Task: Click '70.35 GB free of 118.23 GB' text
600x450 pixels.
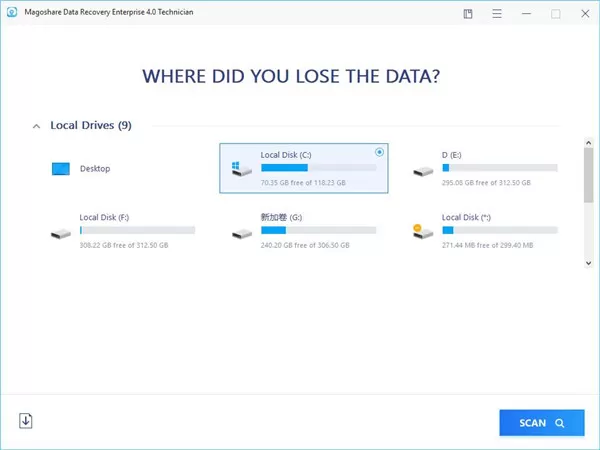Action: click(303, 183)
